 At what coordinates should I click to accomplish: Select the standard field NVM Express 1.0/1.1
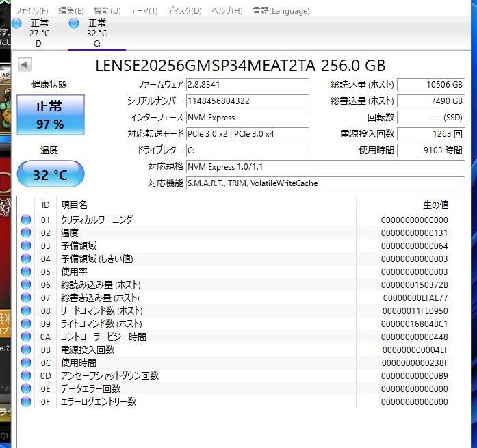click(325, 167)
